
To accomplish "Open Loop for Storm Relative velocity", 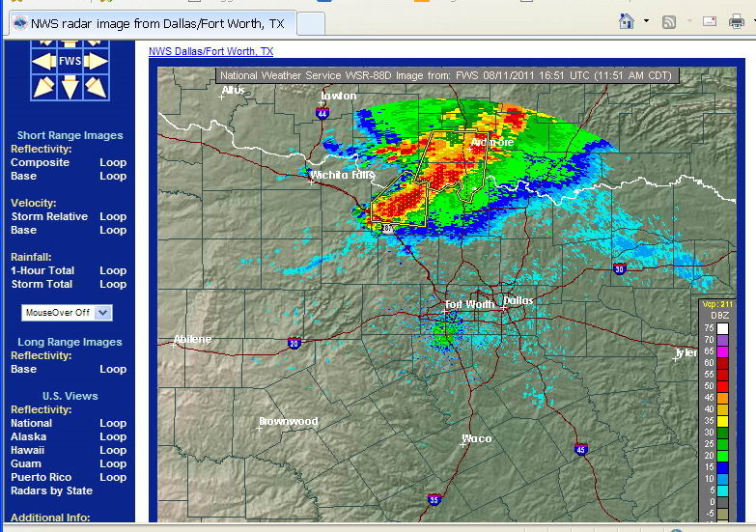I will click(113, 216).
